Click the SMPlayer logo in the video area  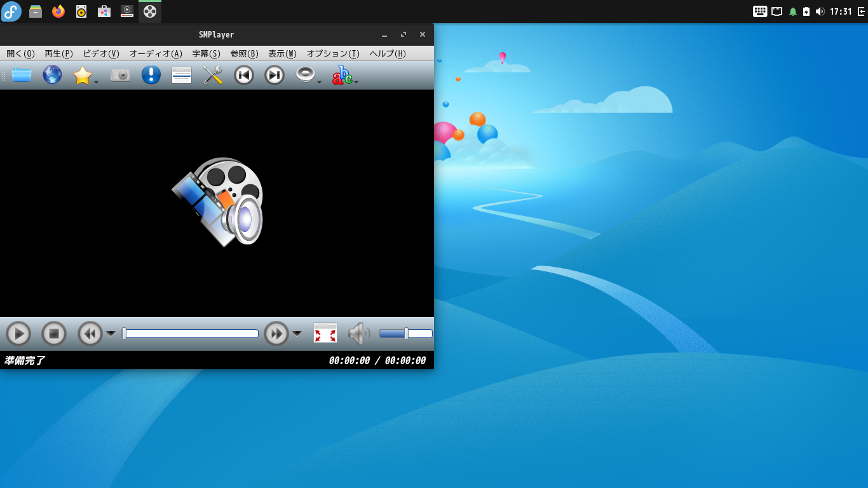tap(218, 201)
